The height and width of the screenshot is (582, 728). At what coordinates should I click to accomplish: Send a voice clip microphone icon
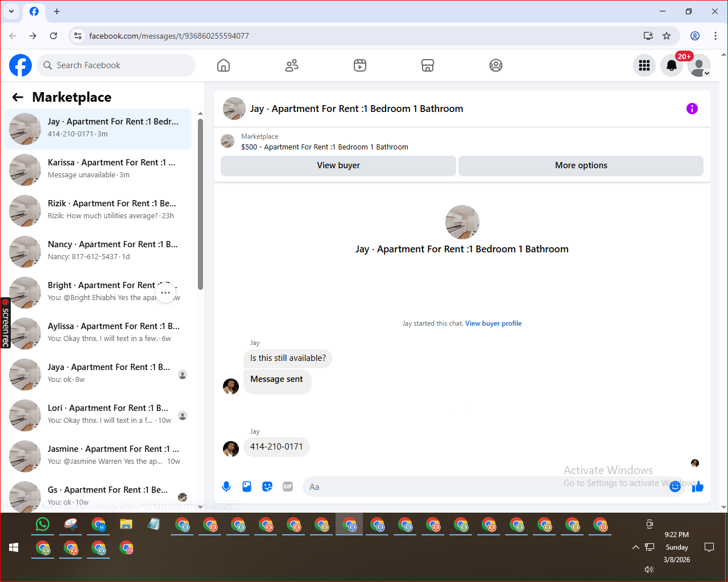click(x=226, y=487)
